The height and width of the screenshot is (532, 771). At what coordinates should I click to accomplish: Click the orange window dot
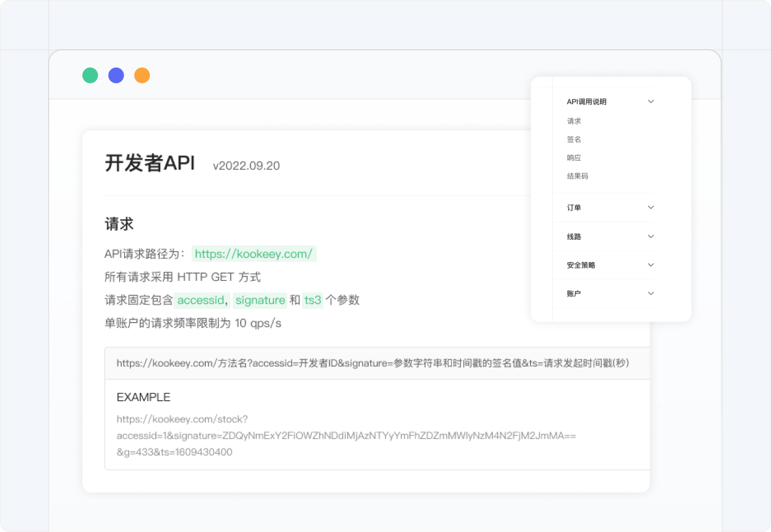pyautogui.click(x=142, y=76)
